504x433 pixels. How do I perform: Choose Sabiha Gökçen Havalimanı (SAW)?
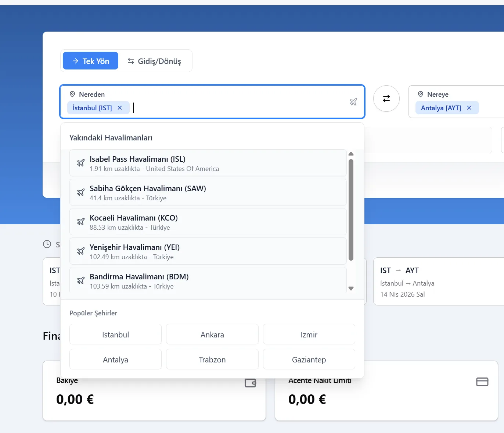pyautogui.click(x=208, y=193)
